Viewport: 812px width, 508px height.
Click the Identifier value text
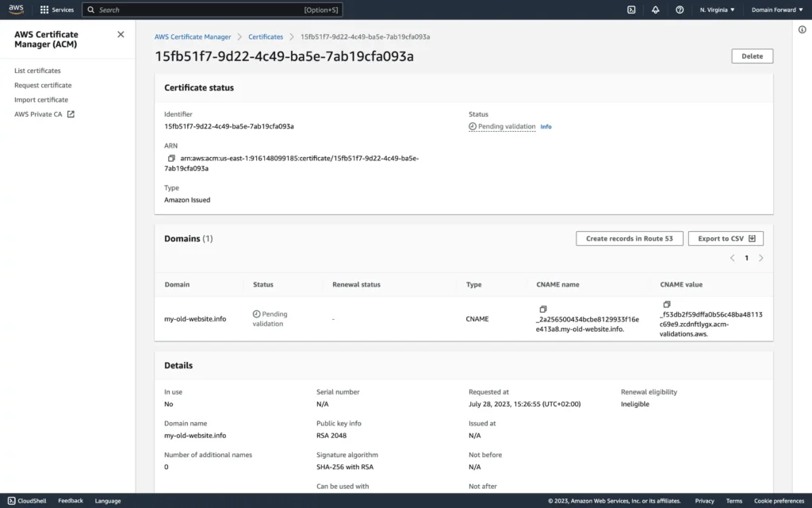point(229,126)
